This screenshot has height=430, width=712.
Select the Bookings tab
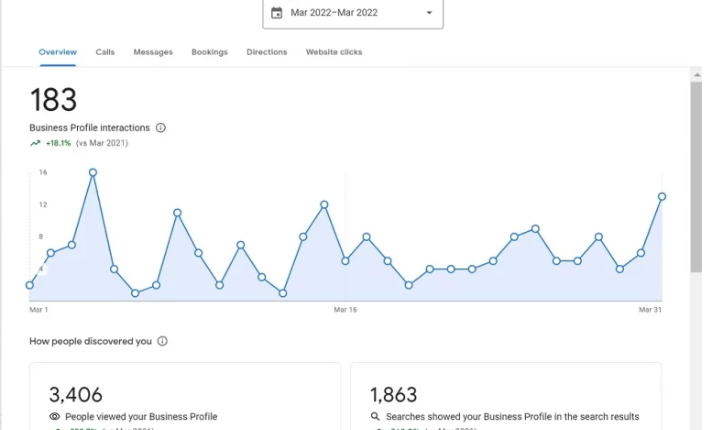click(x=209, y=52)
